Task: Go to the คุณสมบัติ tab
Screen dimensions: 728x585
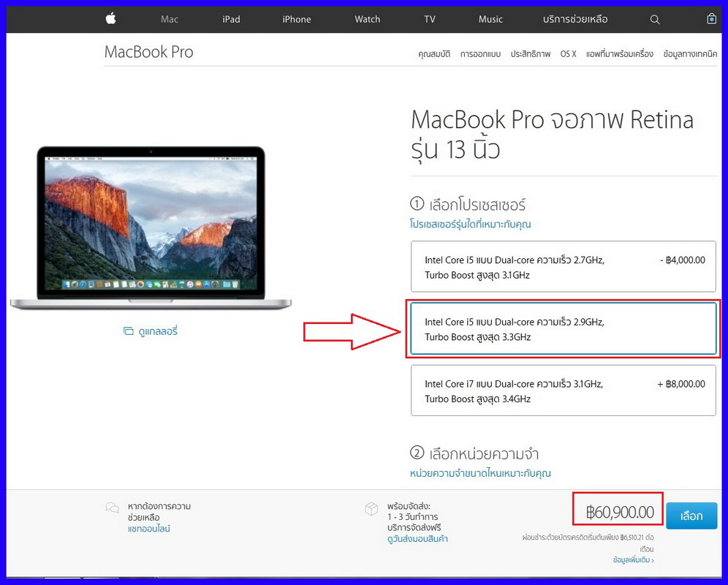Action: [434, 54]
